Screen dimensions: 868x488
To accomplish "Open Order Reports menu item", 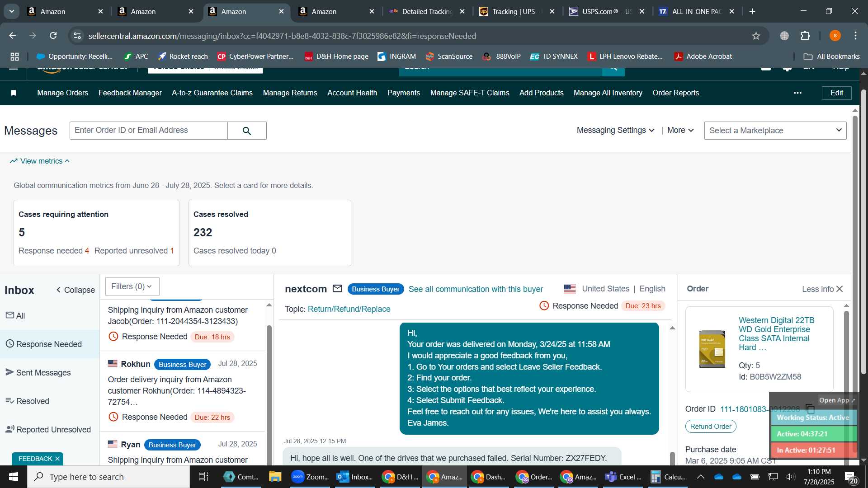I will point(675,93).
